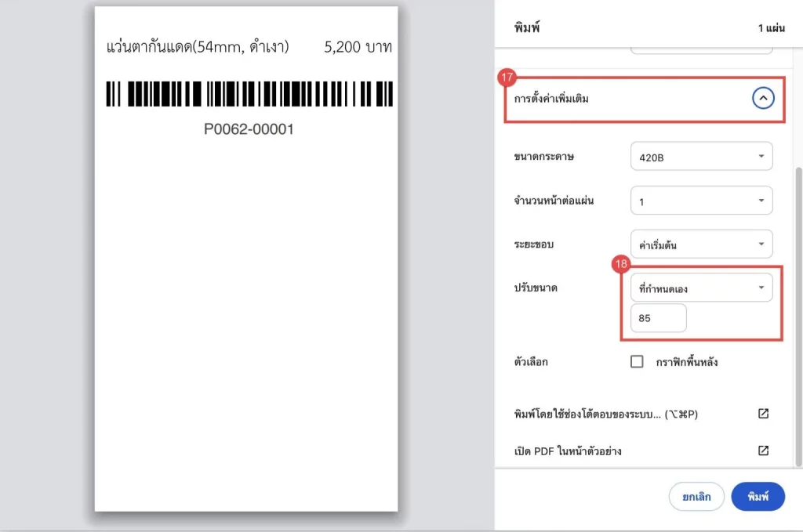Click เปิด PDF ในหน้าตัวอย่าง link text

pos(568,451)
